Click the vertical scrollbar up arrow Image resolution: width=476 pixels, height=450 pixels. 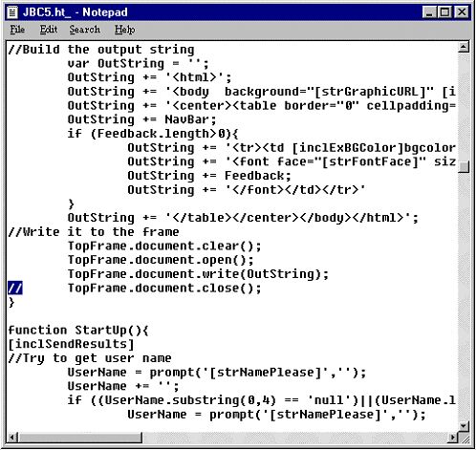point(464,48)
